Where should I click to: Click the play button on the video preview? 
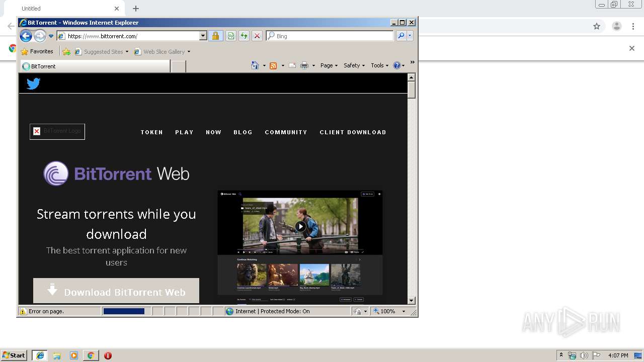(300, 226)
